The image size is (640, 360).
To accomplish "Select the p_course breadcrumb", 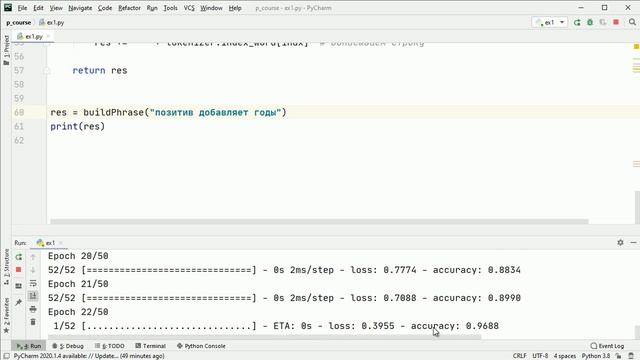I will point(18,22).
